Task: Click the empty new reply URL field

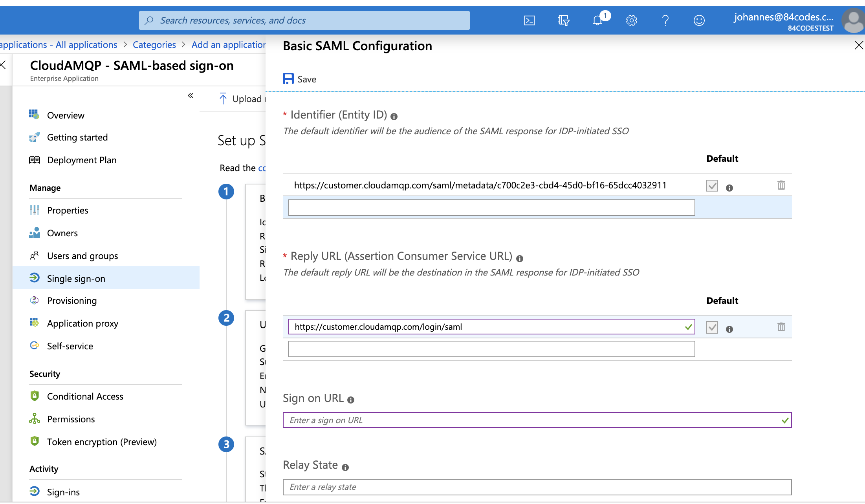Action: [x=491, y=349]
